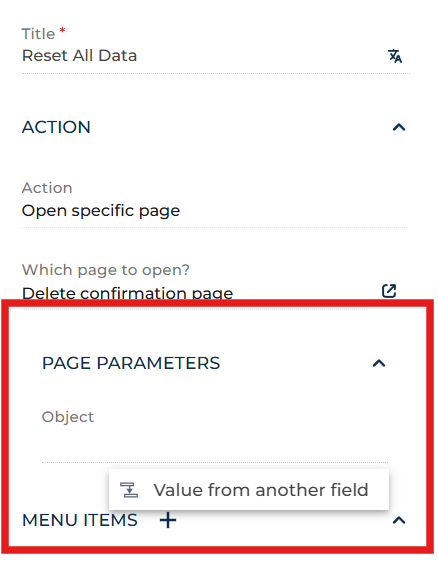Collapse the PAGE PARAMETERS section

coord(379,363)
